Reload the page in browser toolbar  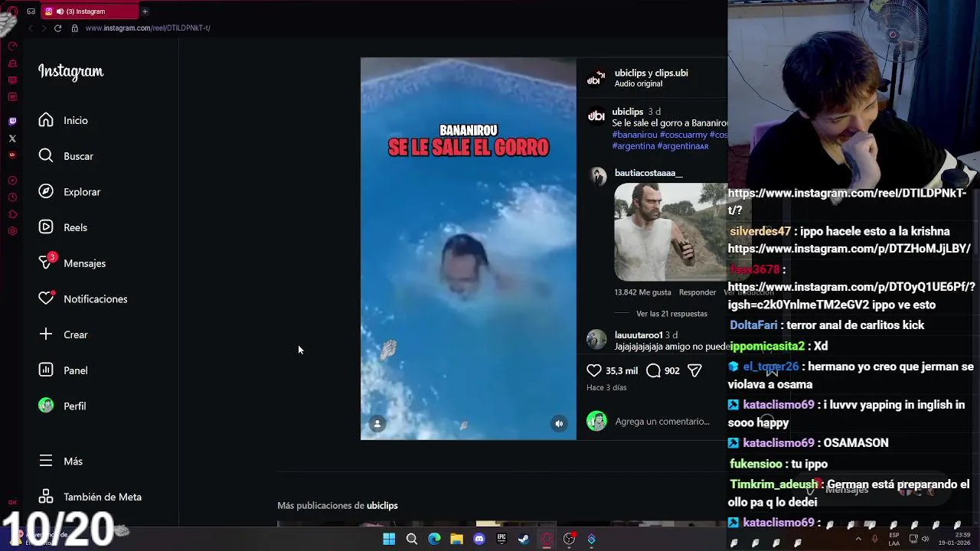(x=57, y=28)
